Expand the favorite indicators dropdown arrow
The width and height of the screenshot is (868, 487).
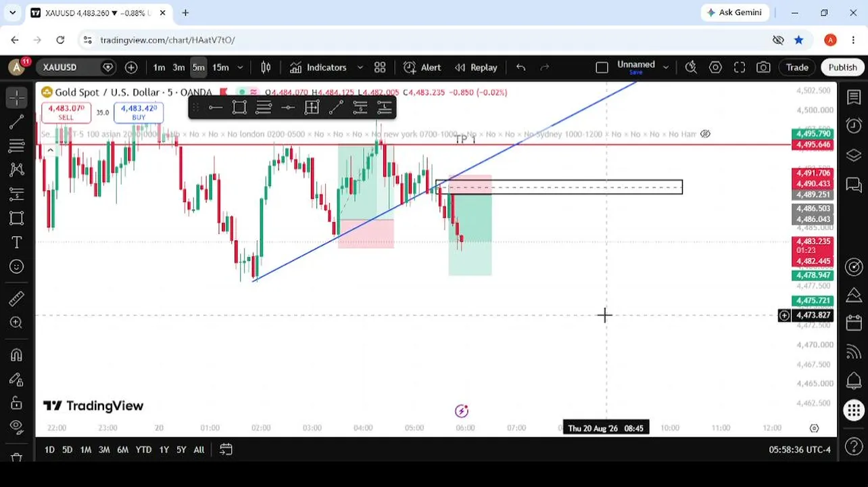pos(360,67)
